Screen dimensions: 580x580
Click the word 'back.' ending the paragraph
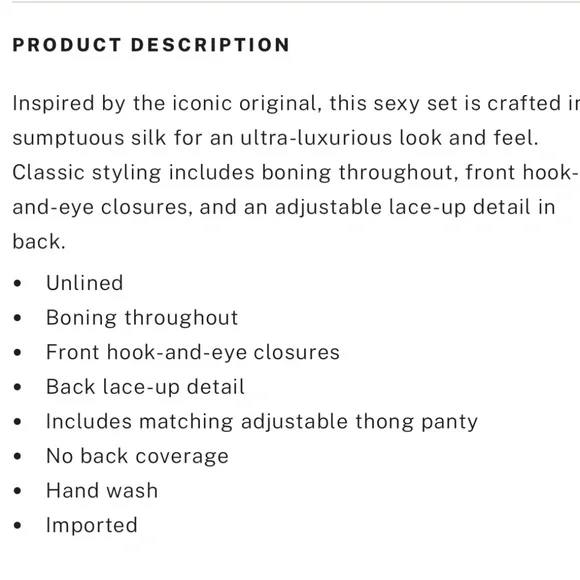tap(39, 242)
